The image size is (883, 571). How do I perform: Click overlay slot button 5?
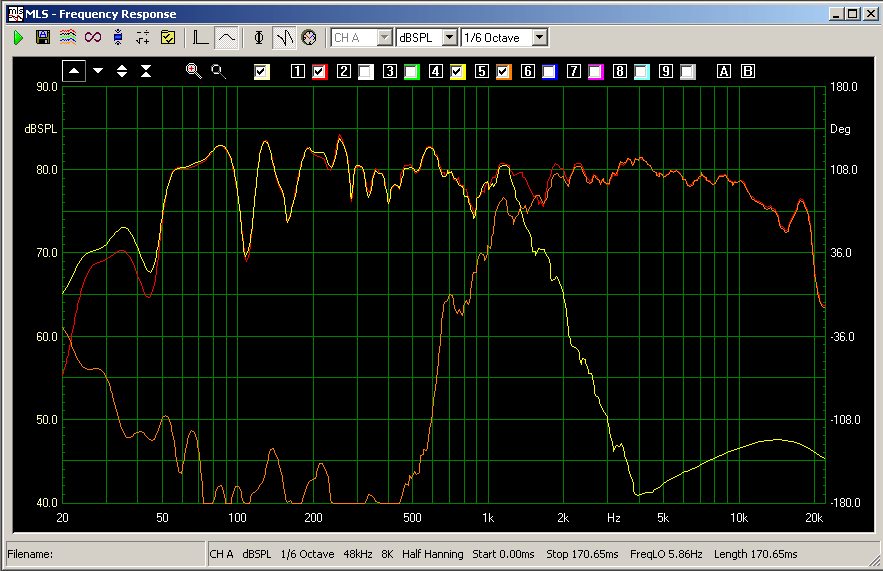(481, 71)
